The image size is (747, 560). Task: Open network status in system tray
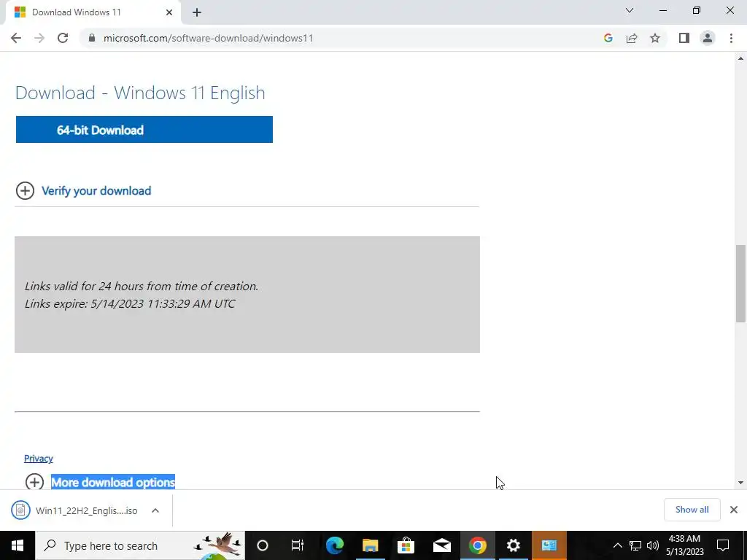pyautogui.click(x=635, y=545)
